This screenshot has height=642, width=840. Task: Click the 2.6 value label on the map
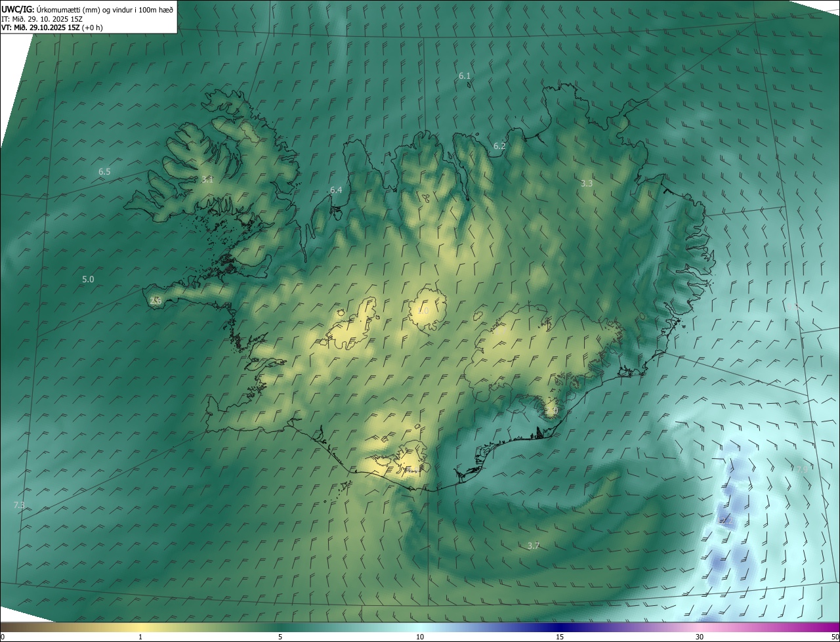pos(156,301)
